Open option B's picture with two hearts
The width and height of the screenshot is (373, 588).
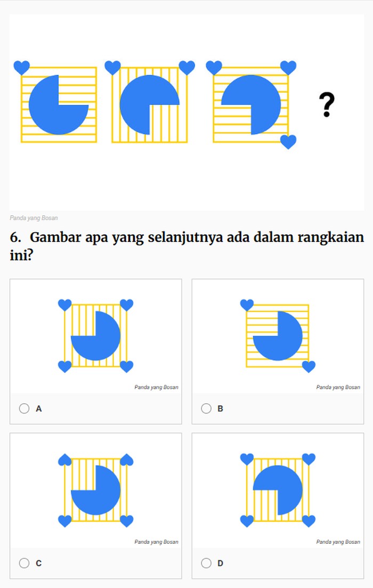pyautogui.click(x=278, y=336)
